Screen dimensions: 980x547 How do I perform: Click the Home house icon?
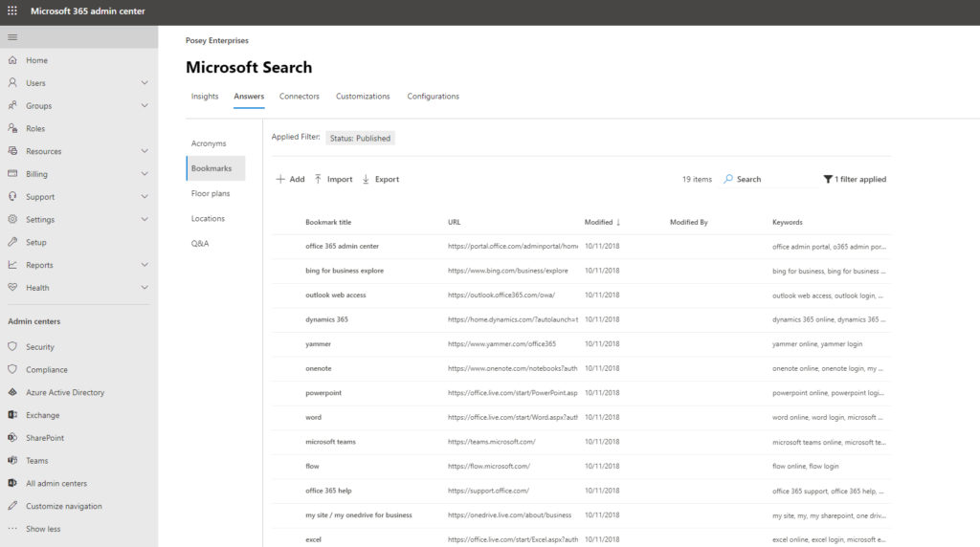click(12, 60)
